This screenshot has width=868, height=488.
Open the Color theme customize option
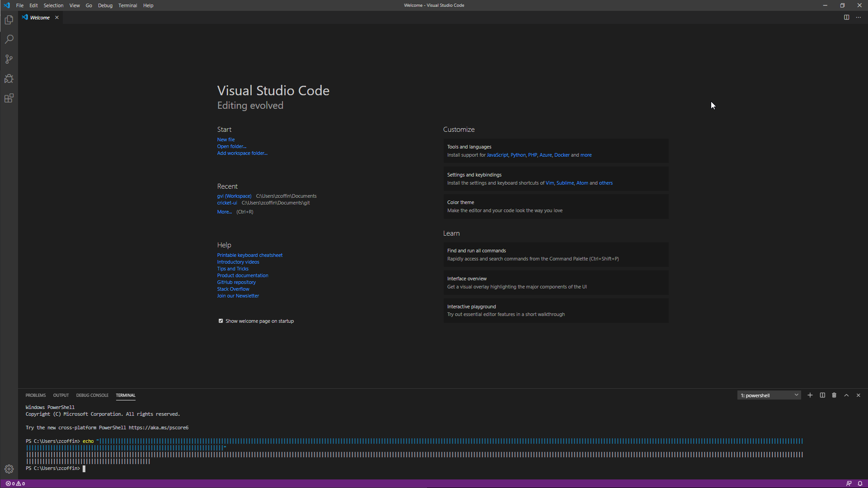pyautogui.click(x=556, y=206)
